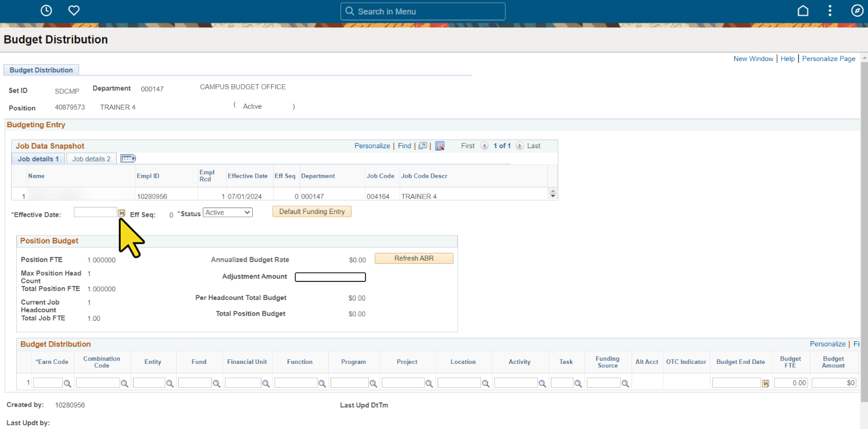Switch to Job details 2 tab

click(91, 159)
